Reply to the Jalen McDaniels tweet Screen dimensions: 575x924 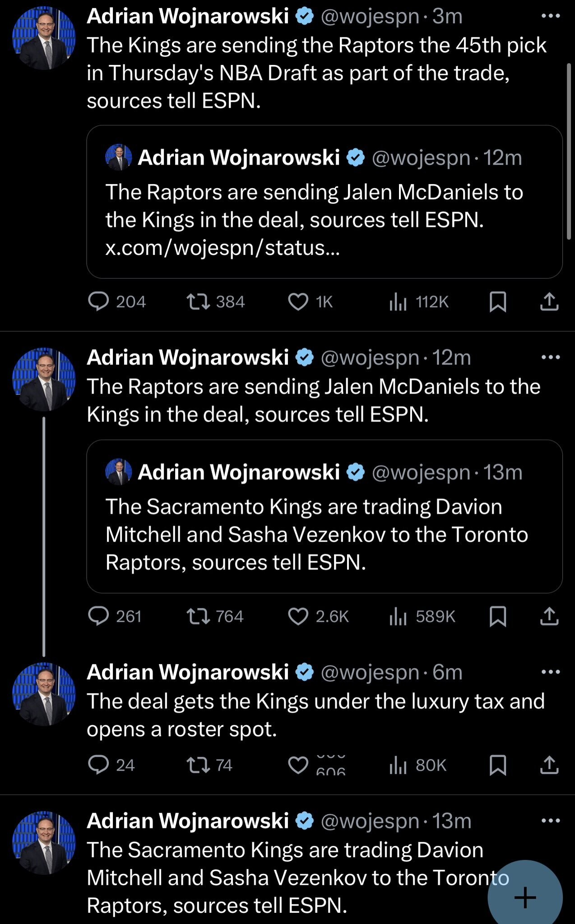(x=98, y=616)
